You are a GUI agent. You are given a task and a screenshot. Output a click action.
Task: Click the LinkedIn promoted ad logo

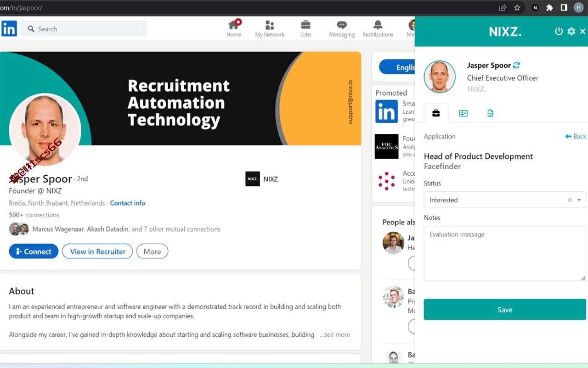pos(386,112)
